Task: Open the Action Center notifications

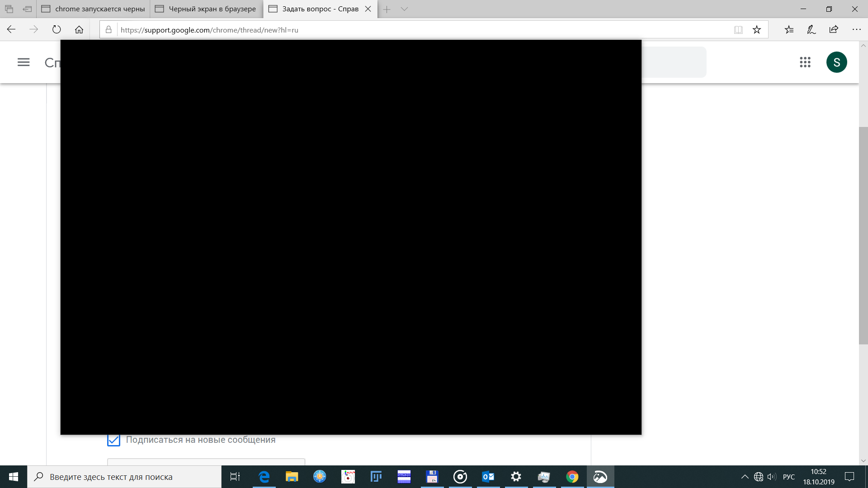Action: (849, 477)
